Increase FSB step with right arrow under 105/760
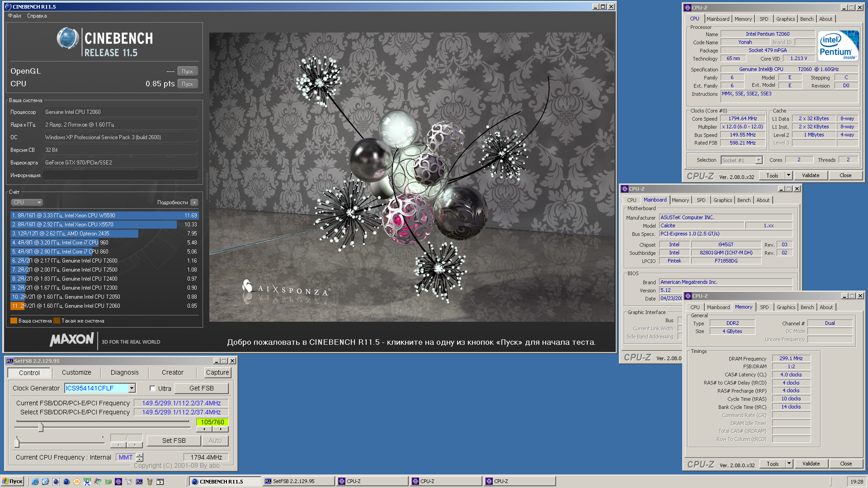 [221, 429]
